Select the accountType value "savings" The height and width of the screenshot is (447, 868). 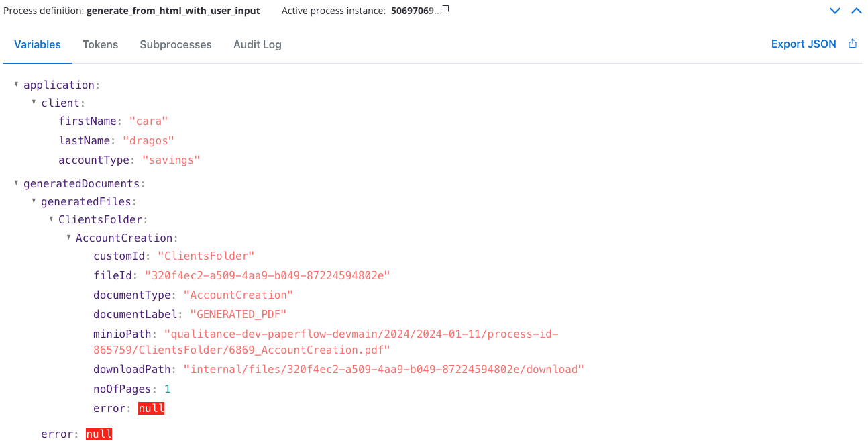[171, 160]
